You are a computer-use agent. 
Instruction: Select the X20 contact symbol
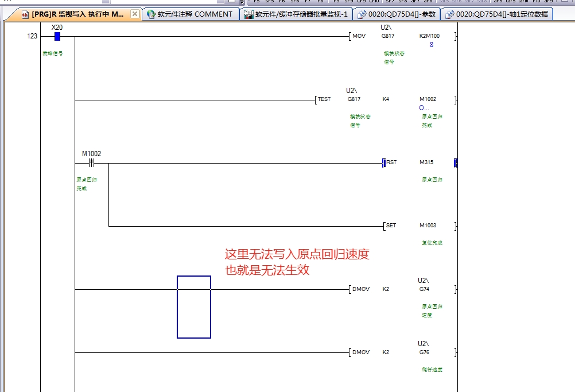point(57,37)
